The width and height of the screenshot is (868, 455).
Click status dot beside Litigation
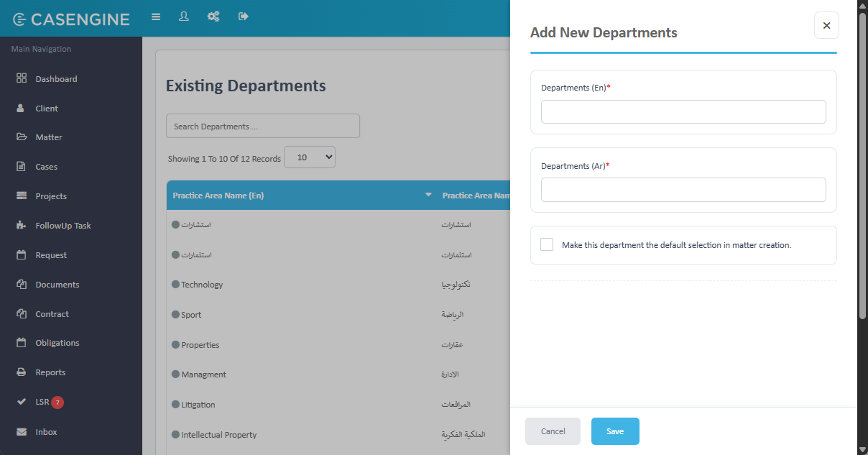click(175, 404)
